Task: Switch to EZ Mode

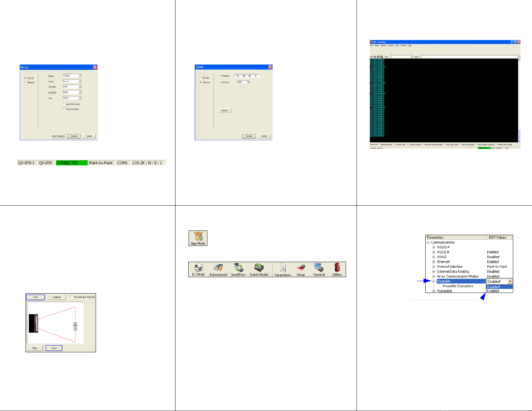Action: 198,269
